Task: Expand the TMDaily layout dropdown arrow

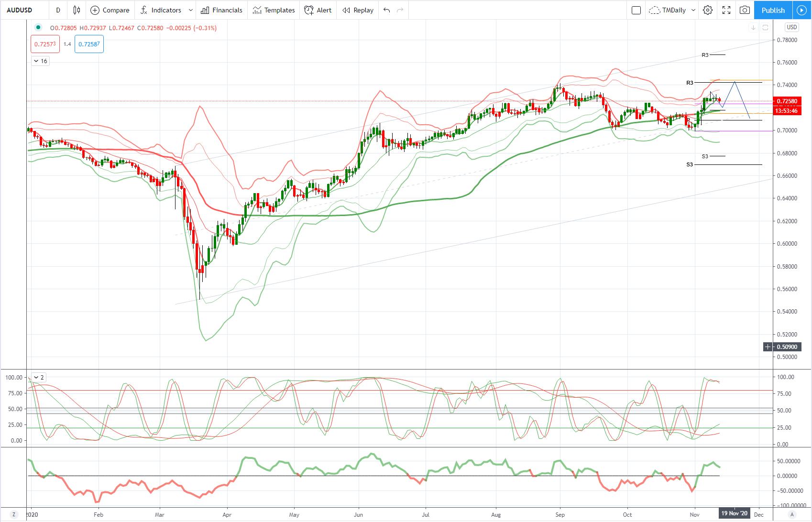Action: (x=693, y=10)
